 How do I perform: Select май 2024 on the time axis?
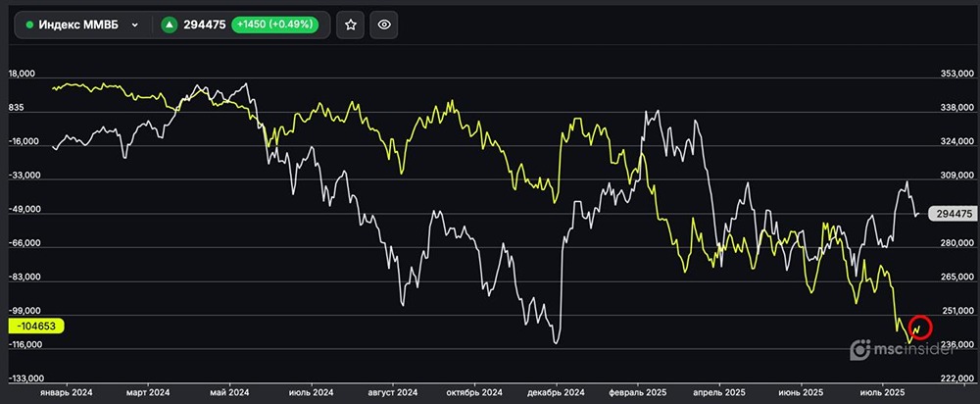point(227,391)
